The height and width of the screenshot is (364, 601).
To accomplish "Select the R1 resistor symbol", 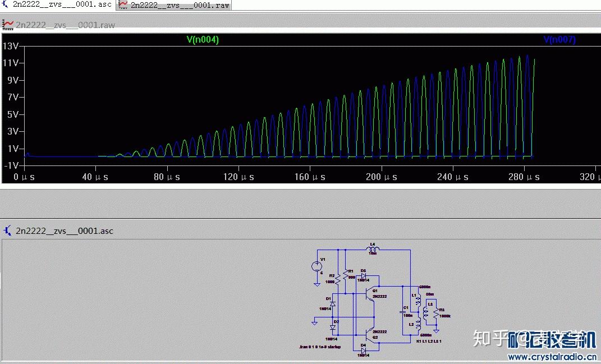I will pyautogui.click(x=345, y=275).
